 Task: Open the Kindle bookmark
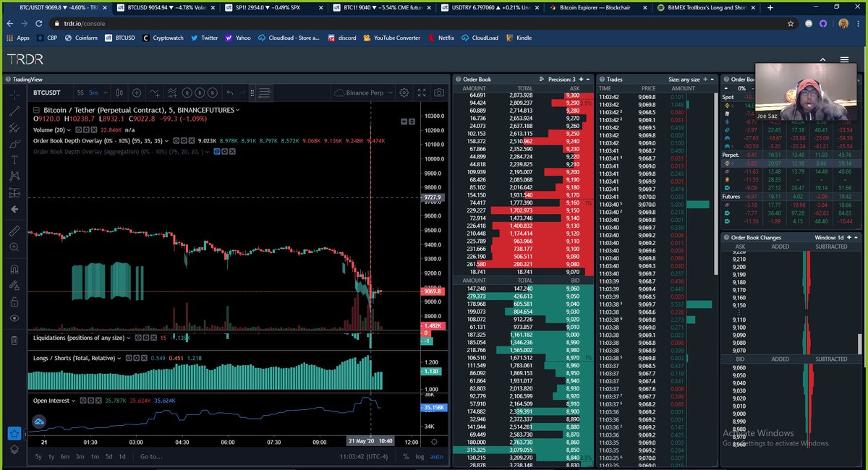pos(519,38)
